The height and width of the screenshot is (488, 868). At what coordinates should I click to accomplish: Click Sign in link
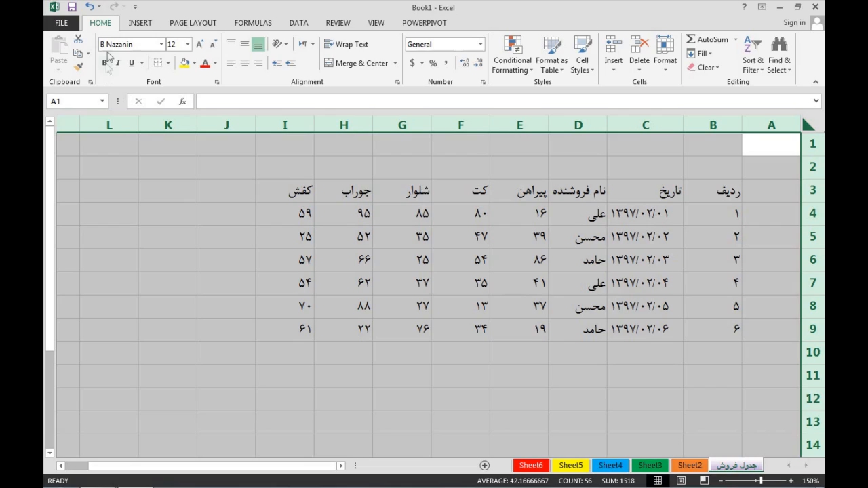pyautogui.click(x=794, y=23)
